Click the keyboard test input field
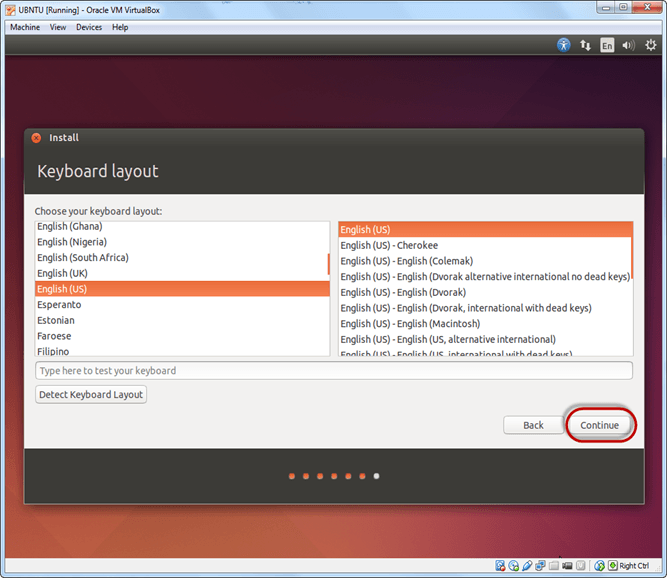Image resolution: width=667 pixels, height=578 pixels. click(x=333, y=371)
